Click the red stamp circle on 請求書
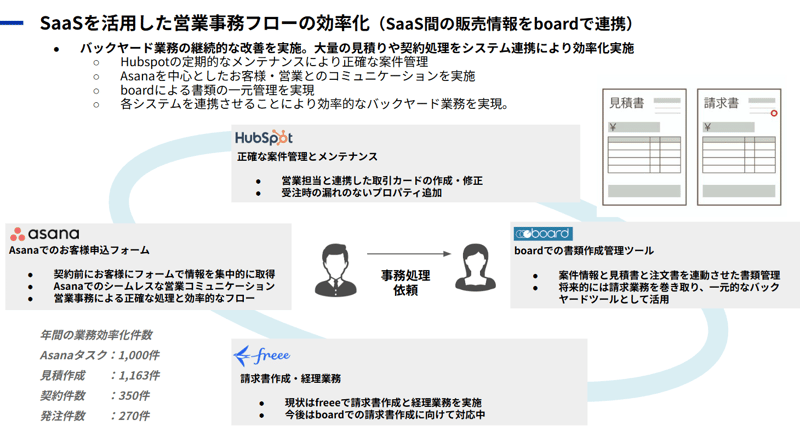Viewport: 800px width, 426px height. (x=773, y=114)
